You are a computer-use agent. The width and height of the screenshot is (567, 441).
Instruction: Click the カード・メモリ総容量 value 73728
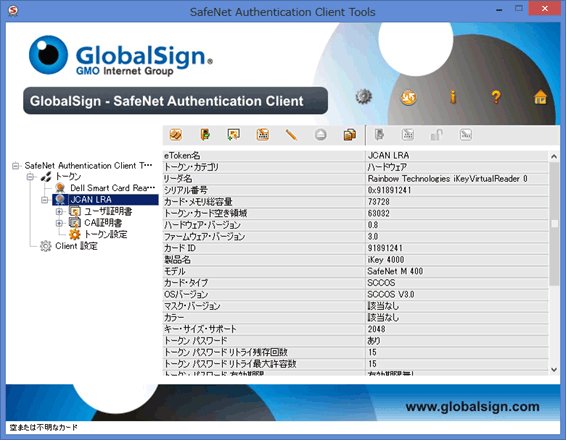tap(379, 202)
